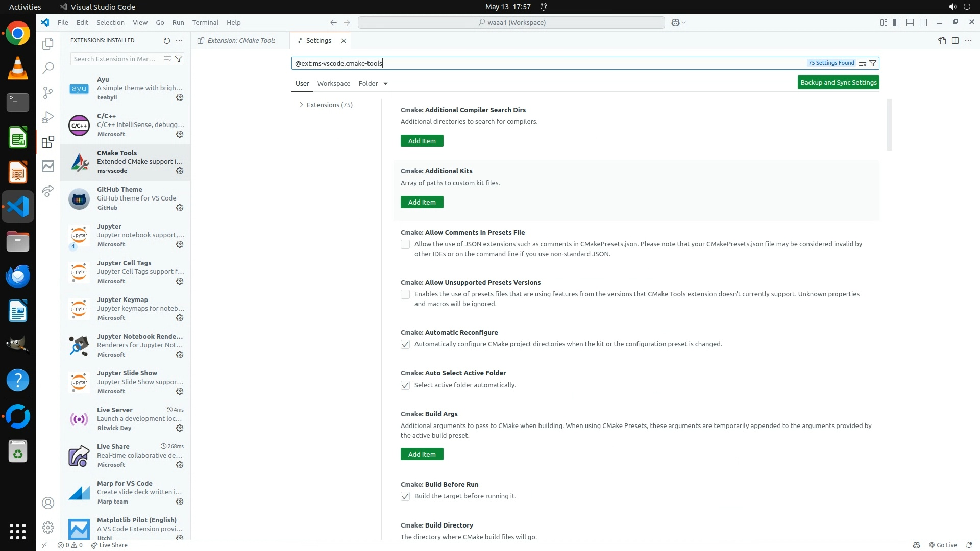Uncheck Automatic Reconfigure checkbox
The width and height of the screenshot is (980, 551).
click(x=405, y=344)
